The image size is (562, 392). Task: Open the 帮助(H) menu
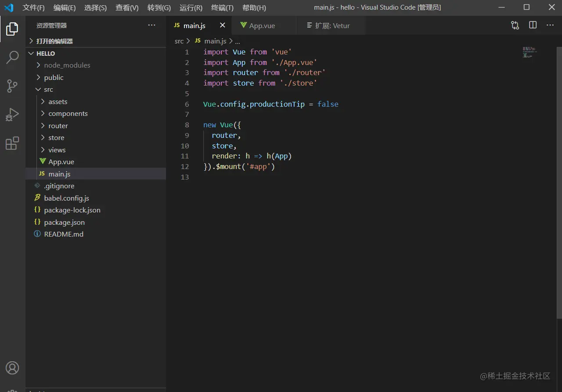click(x=254, y=7)
